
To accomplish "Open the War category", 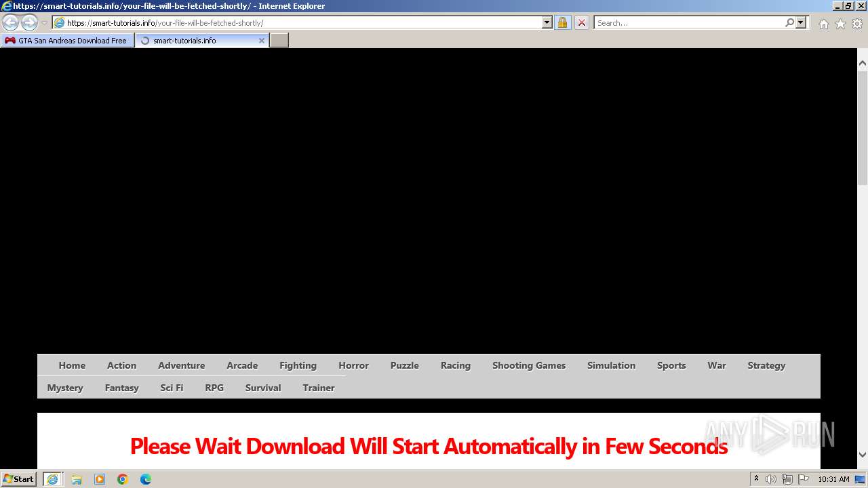I will coord(717,365).
